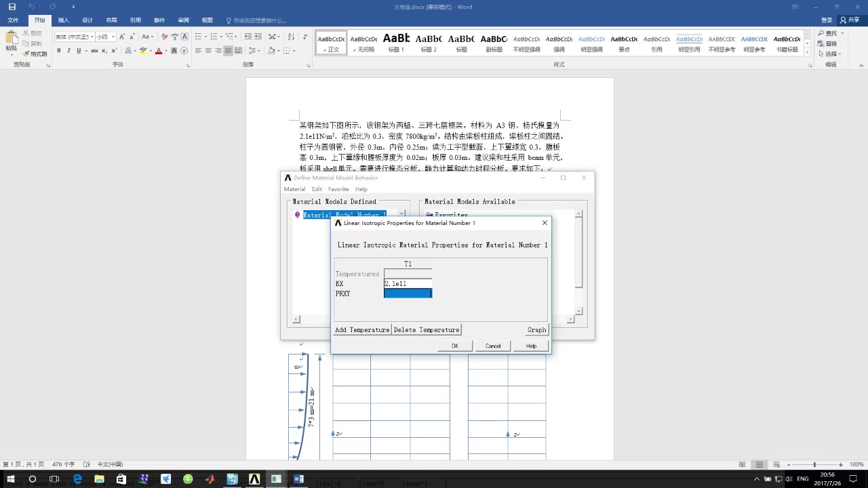Open the font size dropdown
Screen dimensions: 868x488
[x=113, y=37]
